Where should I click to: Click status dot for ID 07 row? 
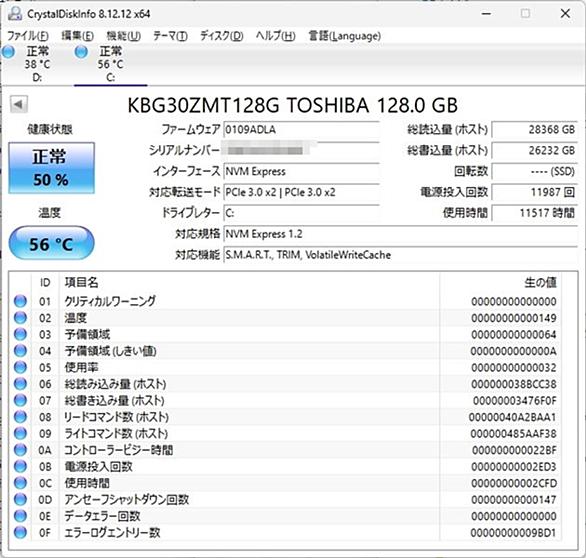pyautogui.click(x=20, y=400)
